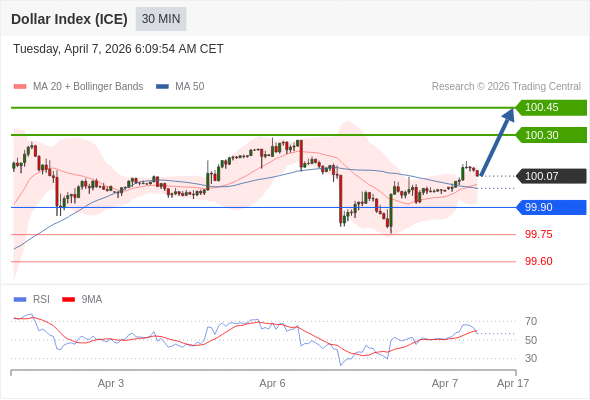
Task: Click the 99.90 pivot level tag
Action: 551,207
